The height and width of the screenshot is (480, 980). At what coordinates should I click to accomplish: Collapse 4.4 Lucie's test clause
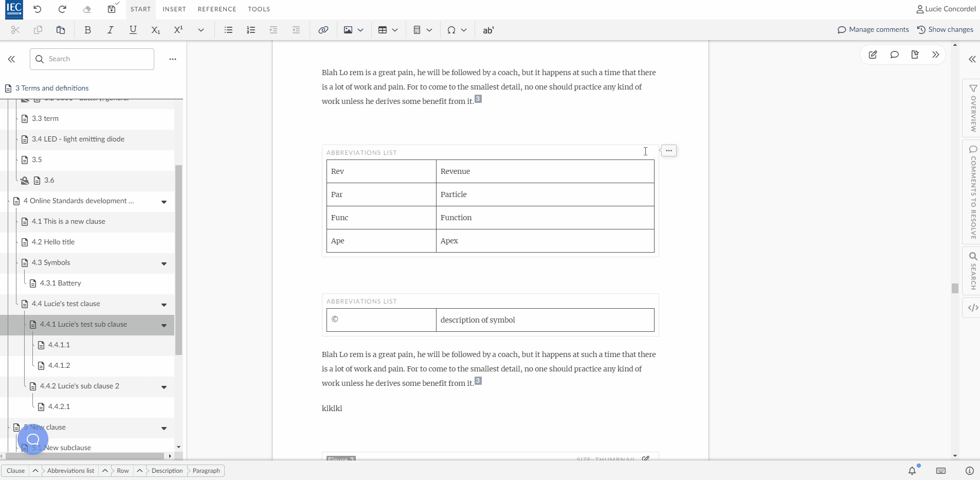click(x=164, y=305)
